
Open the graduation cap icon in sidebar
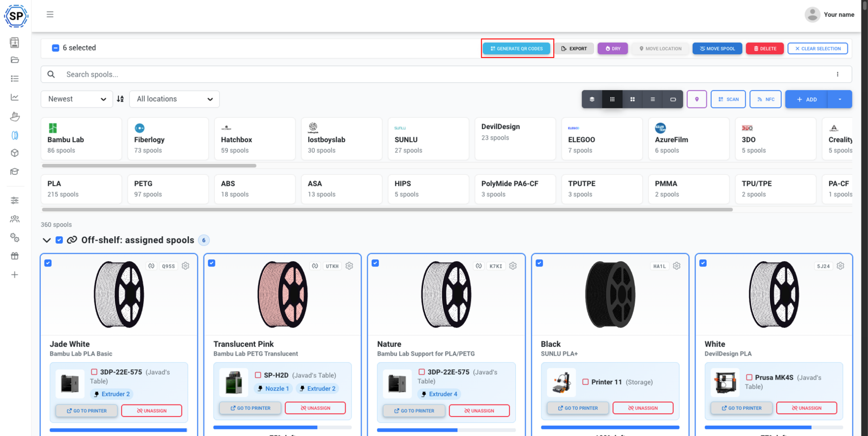(15, 172)
